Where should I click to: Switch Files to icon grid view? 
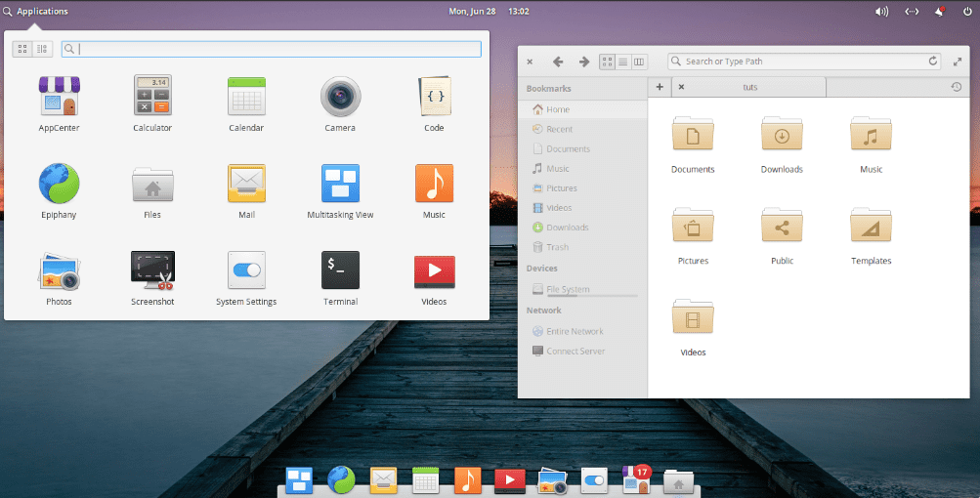607,62
